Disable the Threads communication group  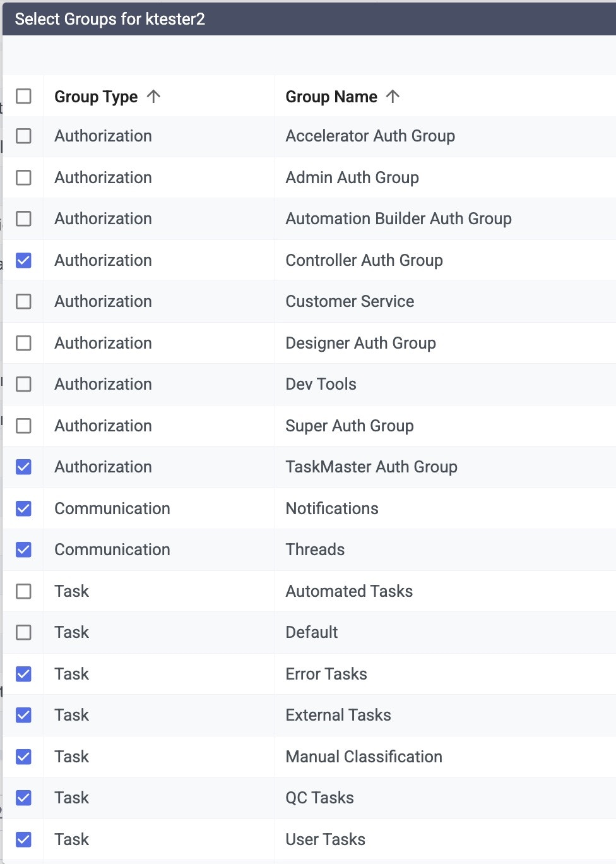pos(23,549)
